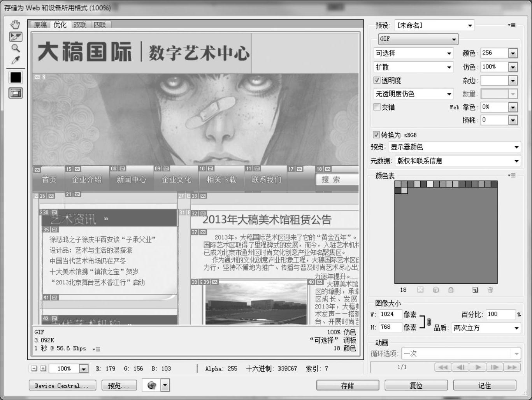The height and width of the screenshot is (400, 532).
Task: Click the 首页 slice in preview
Action: coord(49,179)
